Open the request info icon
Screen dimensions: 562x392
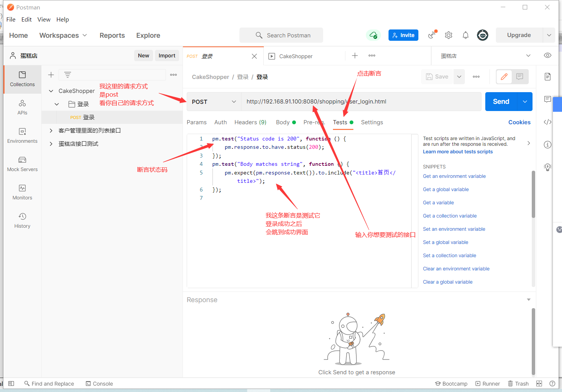click(548, 145)
